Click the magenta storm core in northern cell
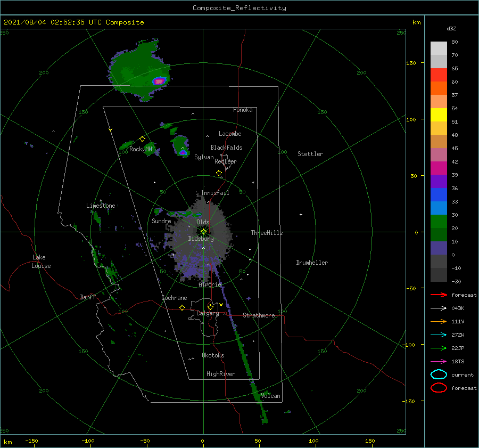 [159, 81]
